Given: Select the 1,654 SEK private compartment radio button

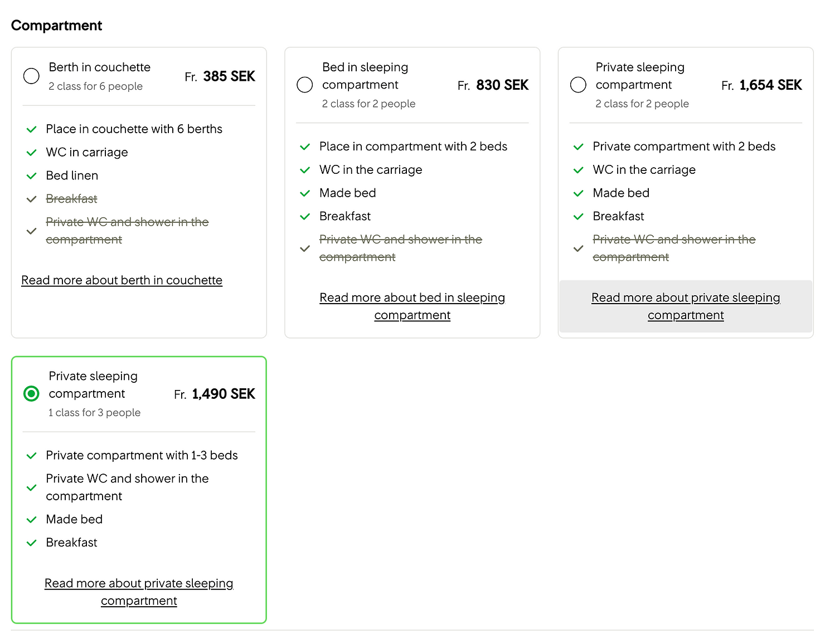Looking at the screenshot, I should (579, 85).
